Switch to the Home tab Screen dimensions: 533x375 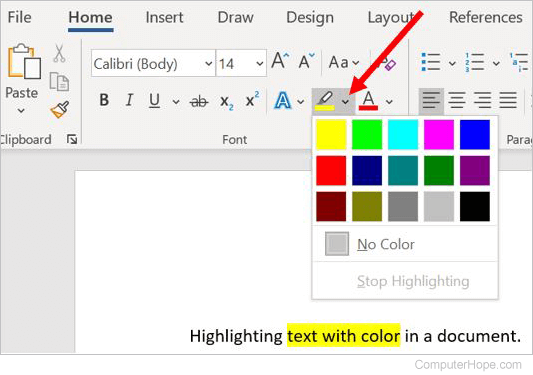90,17
